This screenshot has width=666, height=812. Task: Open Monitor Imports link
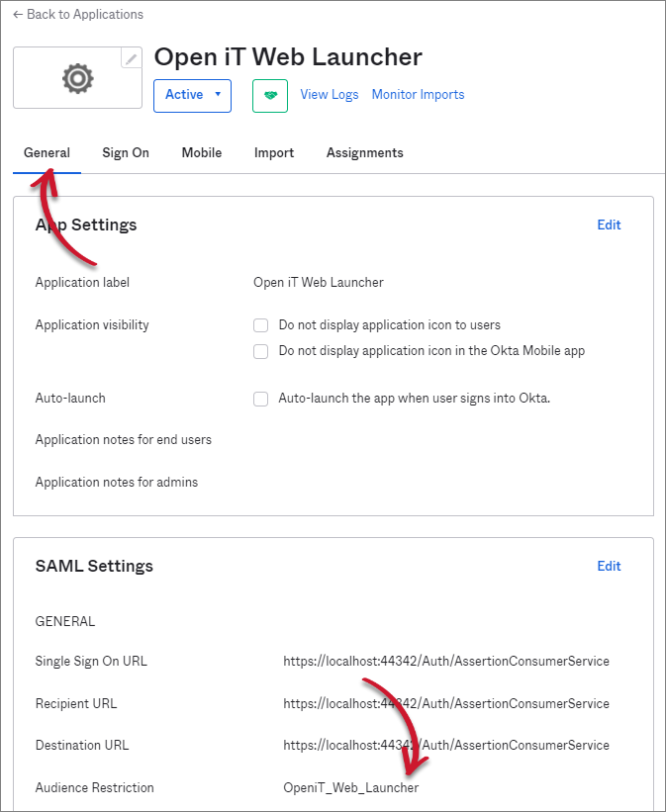coord(418,95)
